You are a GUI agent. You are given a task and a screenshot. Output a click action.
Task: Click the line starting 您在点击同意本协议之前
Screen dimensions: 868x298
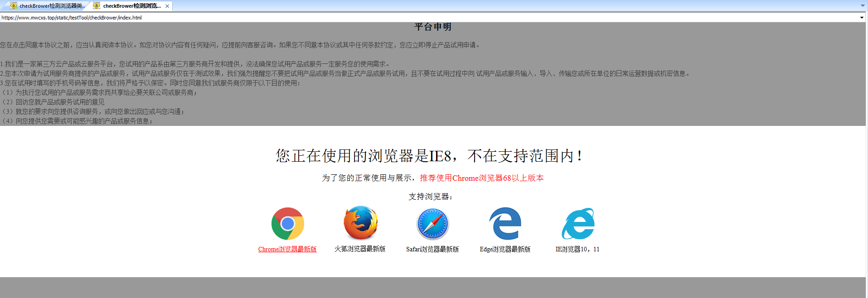240,45
